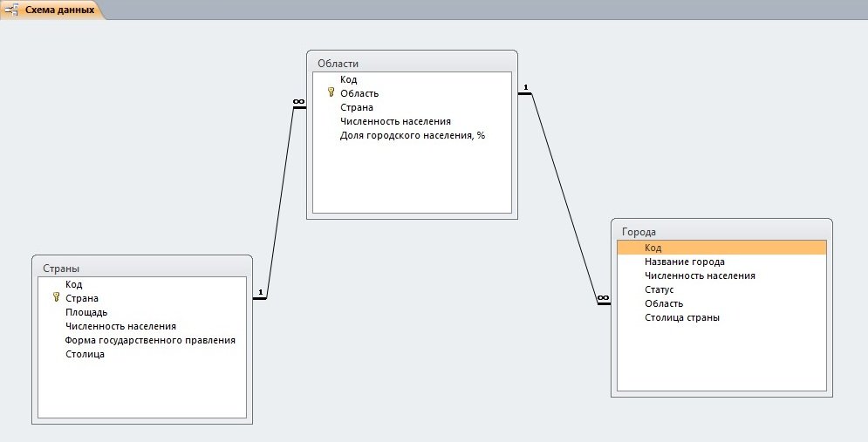Click Область field in Города table
This screenshot has width=868, height=442.
[662, 303]
